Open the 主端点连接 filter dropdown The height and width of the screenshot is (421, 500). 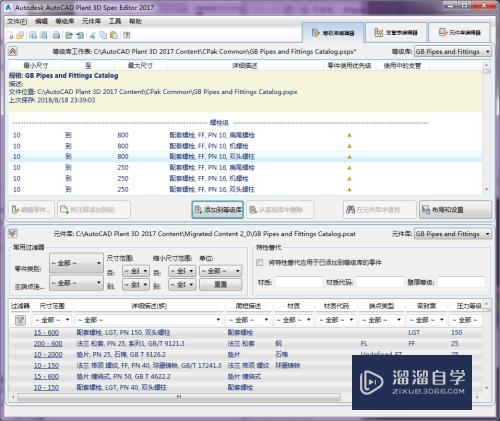[x=76, y=283]
